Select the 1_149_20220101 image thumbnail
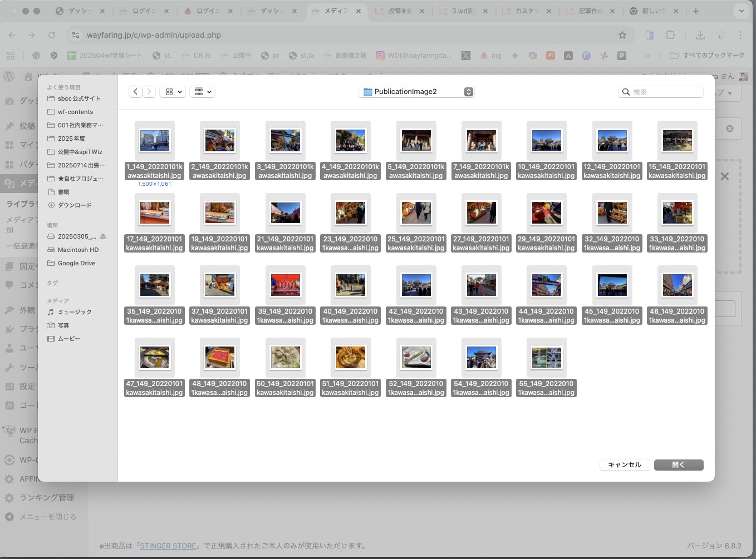756x559 pixels. tap(155, 141)
